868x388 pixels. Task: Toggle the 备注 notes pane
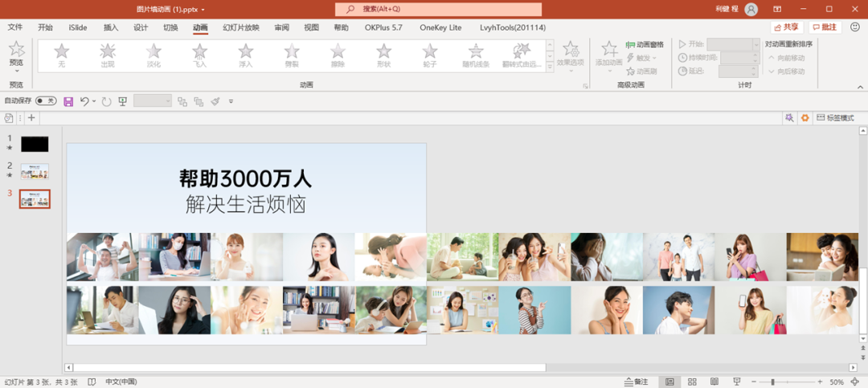pos(636,382)
